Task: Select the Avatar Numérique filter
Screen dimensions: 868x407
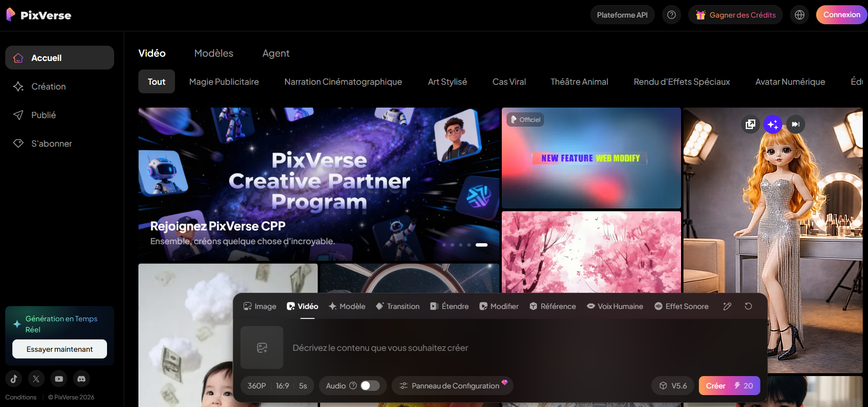Action: click(790, 81)
